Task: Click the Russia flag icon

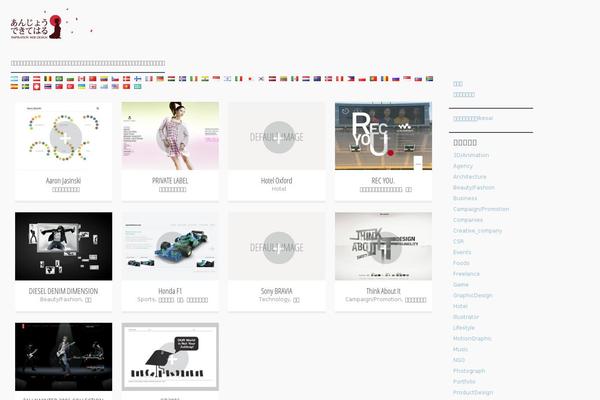Action: [x=396, y=79]
